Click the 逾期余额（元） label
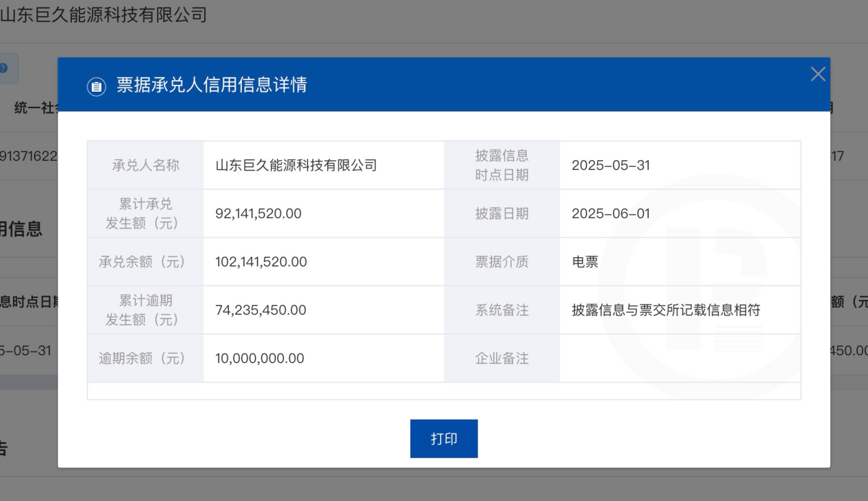 [145, 358]
